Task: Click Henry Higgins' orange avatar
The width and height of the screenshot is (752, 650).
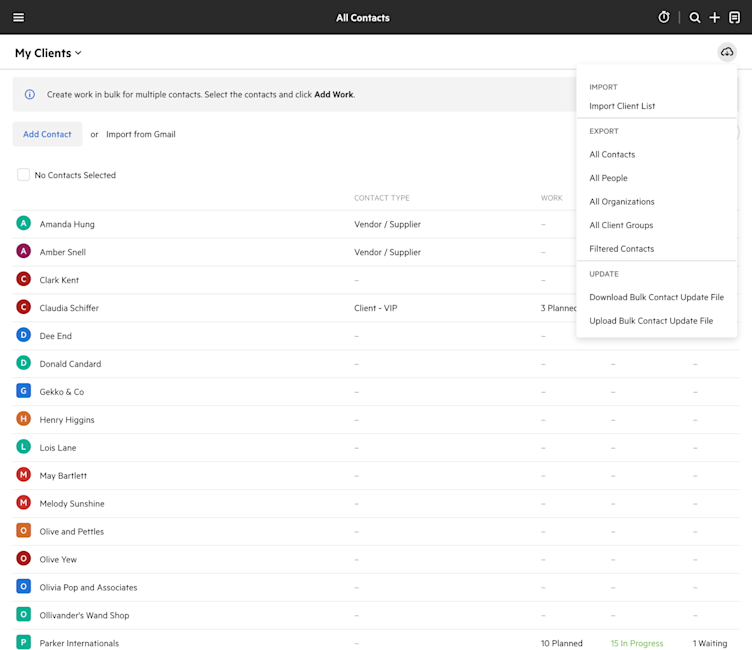Action: (x=24, y=418)
